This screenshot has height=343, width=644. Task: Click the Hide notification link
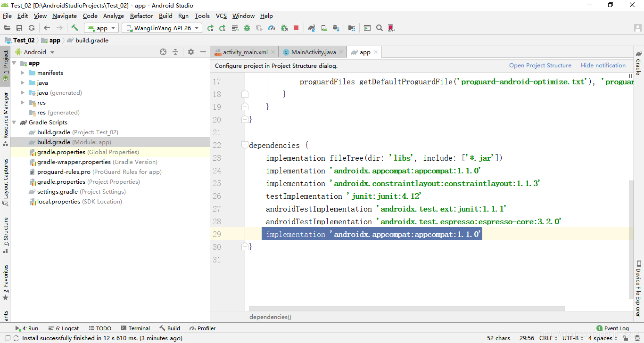[x=603, y=65]
